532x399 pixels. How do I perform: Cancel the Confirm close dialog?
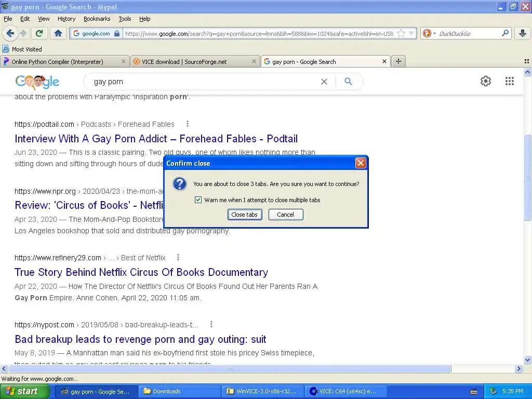click(286, 215)
